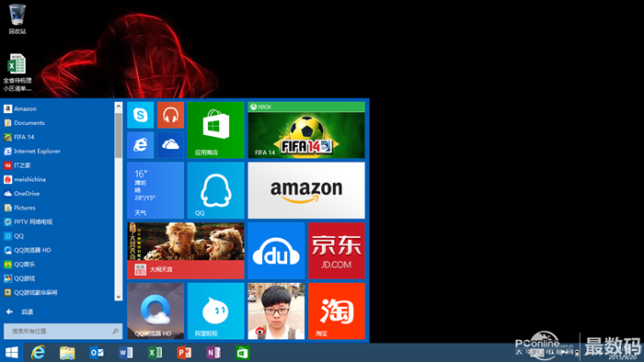Click the app list scroll-down arrow
The image size is (644, 362).
point(119,297)
